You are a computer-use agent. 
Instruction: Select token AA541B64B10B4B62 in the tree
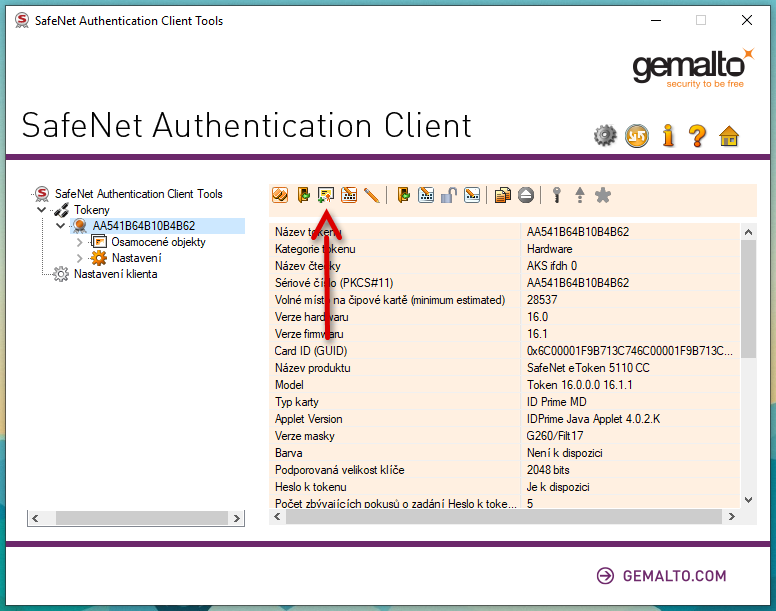pos(144,226)
